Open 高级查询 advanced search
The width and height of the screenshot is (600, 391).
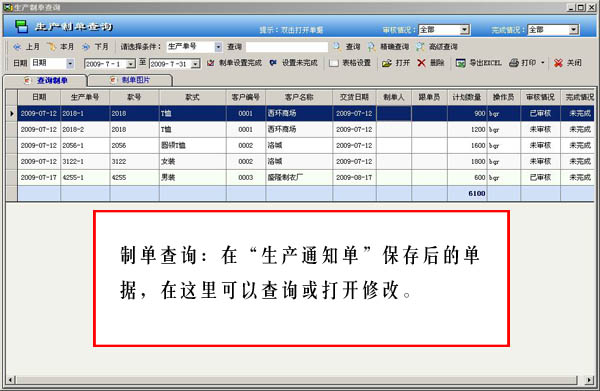click(x=437, y=47)
